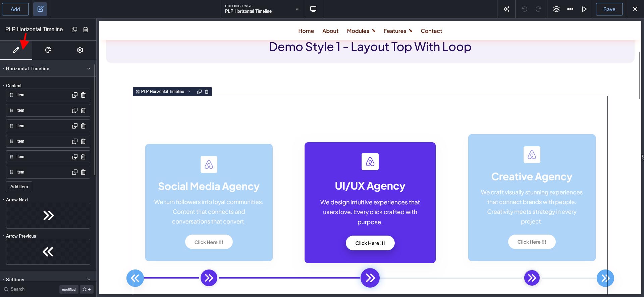The width and height of the screenshot is (644, 297).
Task: Expand the parent chevron on canvas module label
Action: [x=189, y=92]
